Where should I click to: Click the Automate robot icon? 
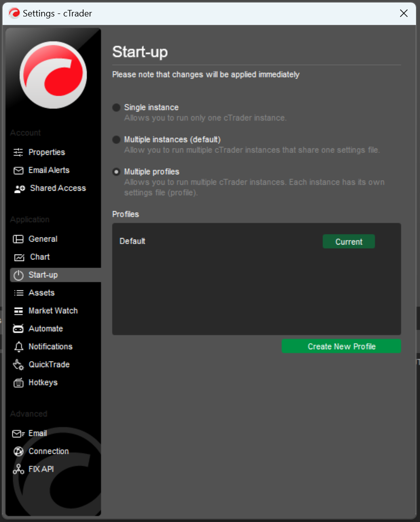click(x=18, y=329)
